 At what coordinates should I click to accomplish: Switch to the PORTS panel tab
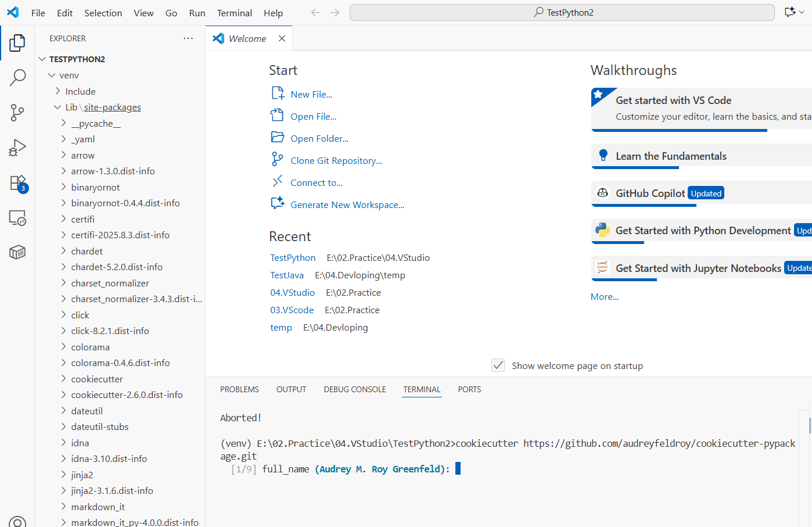pos(469,389)
